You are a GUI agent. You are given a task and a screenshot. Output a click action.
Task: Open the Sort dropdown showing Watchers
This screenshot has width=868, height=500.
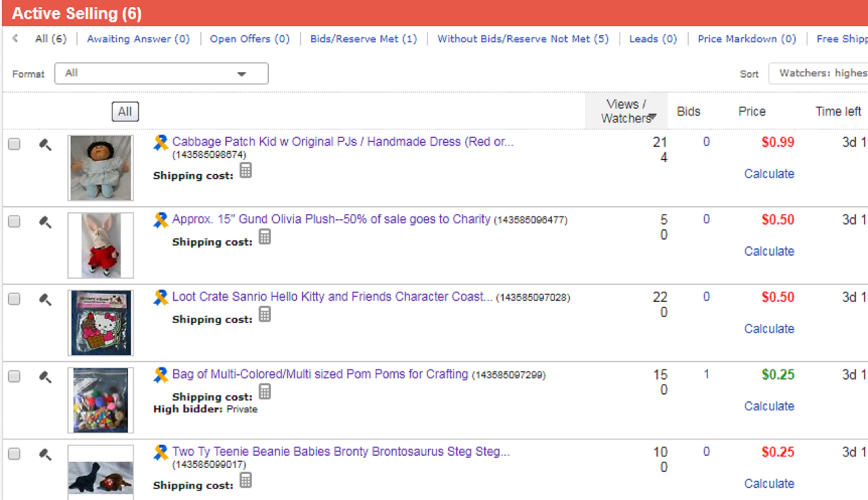[818, 73]
